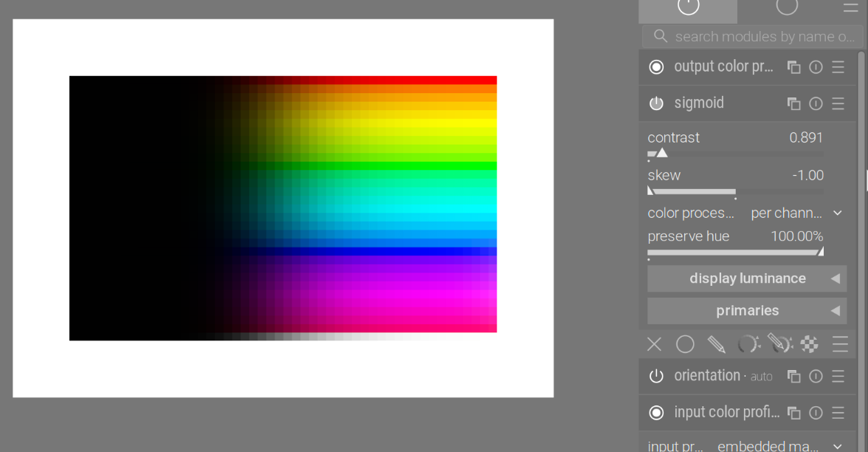Disable the orientation module power button

click(x=656, y=376)
